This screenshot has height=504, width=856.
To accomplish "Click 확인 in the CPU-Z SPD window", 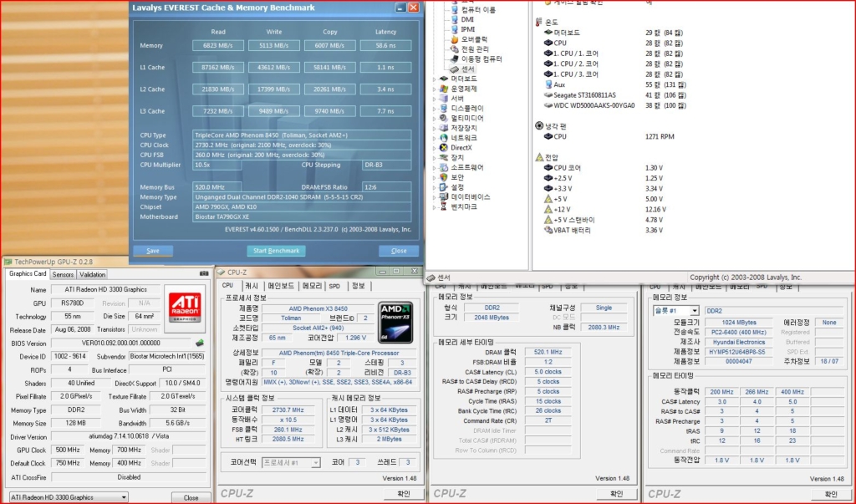I will point(830,494).
